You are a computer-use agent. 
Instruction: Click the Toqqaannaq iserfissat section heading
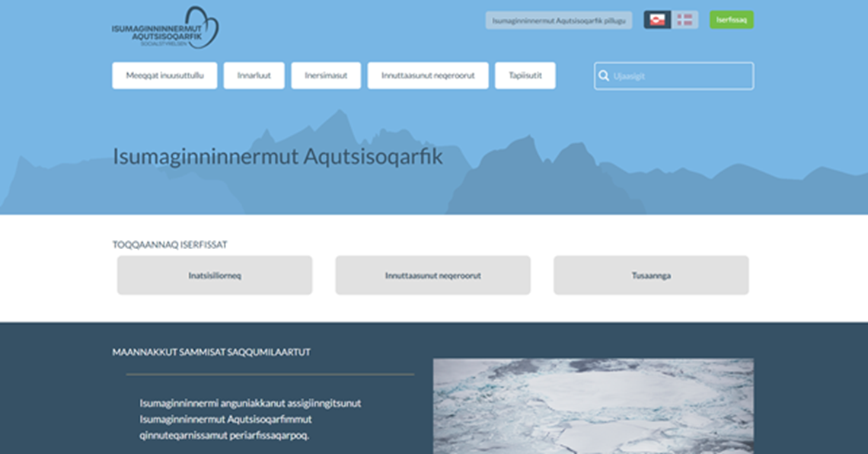coord(170,245)
